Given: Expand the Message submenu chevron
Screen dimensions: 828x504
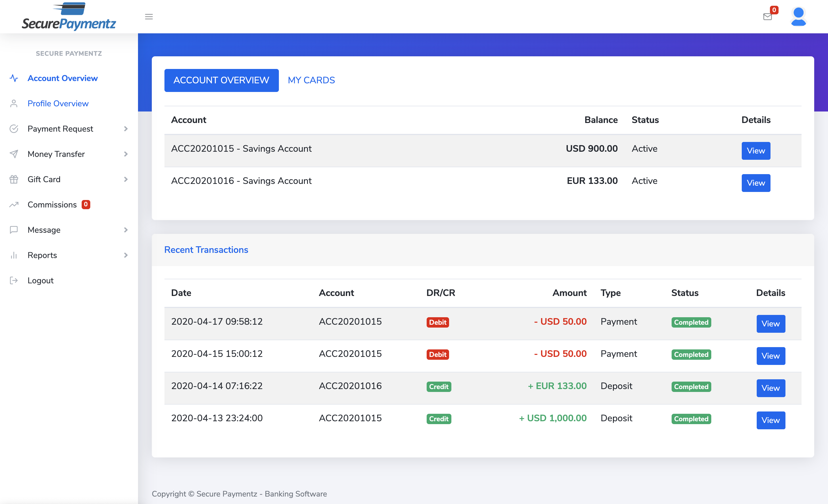Looking at the screenshot, I should pos(126,230).
